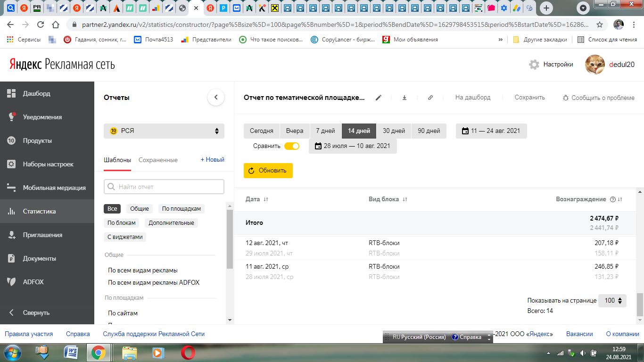Open Windows Start menu
This screenshot has height=362, width=644.
pos(13,353)
